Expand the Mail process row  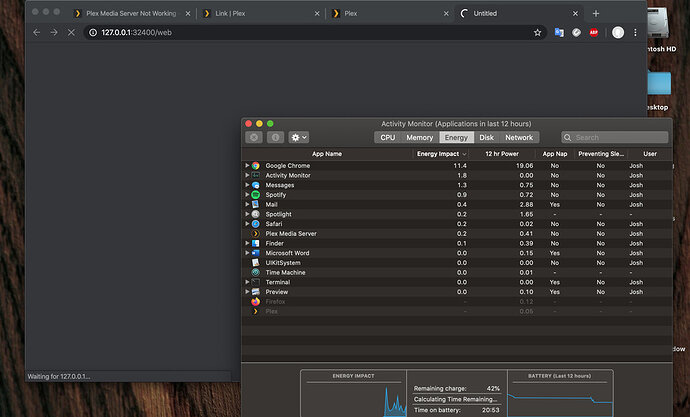pyautogui.click(x=247, y=205)
